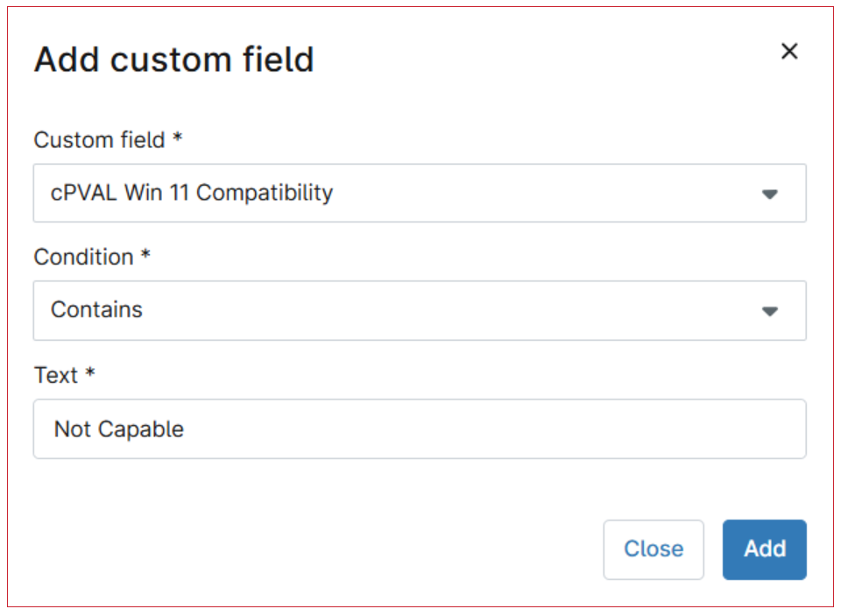This screenshot has height=616, width=841.
Task: Click the Add custom field heading
Action: (x=173, y=59)
